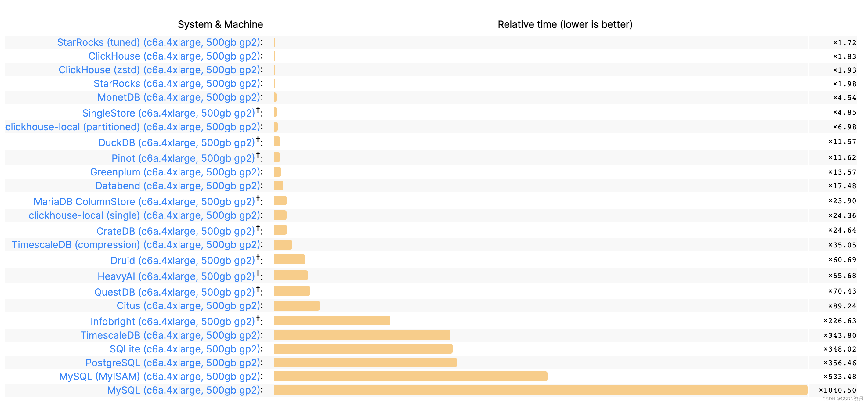
Task: Click the System & Machine column header
Action: [x=220, y=25]
